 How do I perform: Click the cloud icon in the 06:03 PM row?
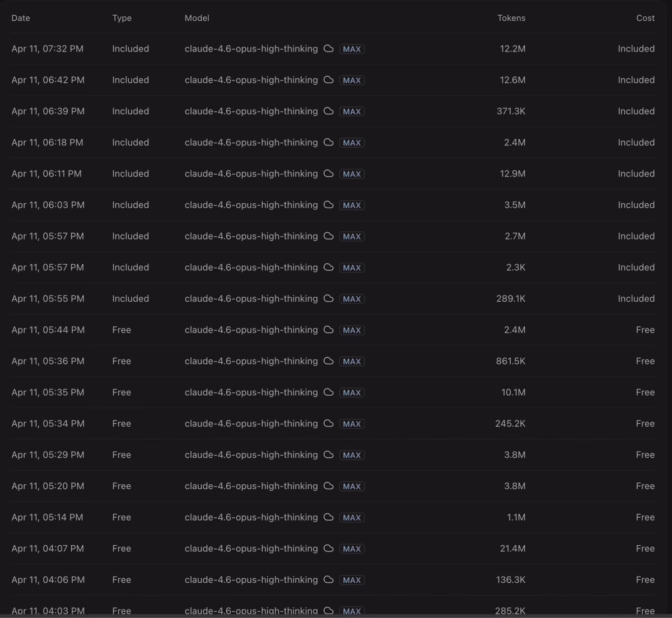pos(329,205)
